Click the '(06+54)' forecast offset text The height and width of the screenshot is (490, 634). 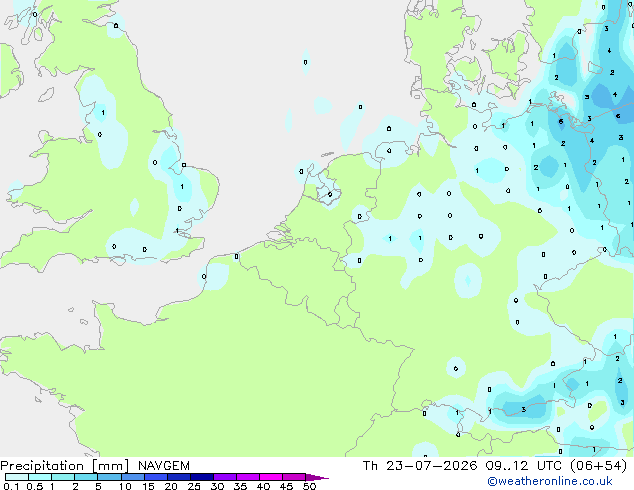598,466
